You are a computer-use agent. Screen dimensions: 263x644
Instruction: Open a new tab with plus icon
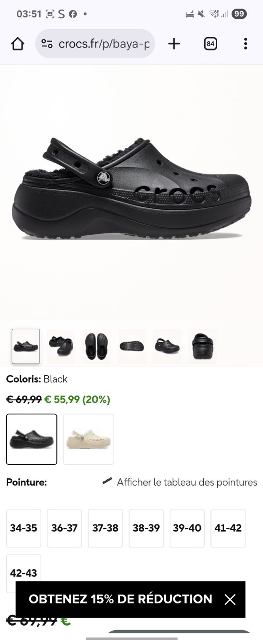click(174, 44)
